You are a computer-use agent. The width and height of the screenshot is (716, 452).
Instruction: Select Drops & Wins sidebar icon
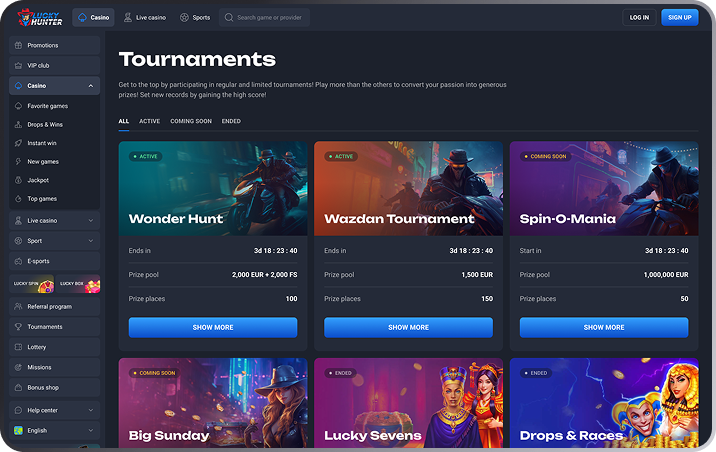pyautogui.click(x=18, y=124)
